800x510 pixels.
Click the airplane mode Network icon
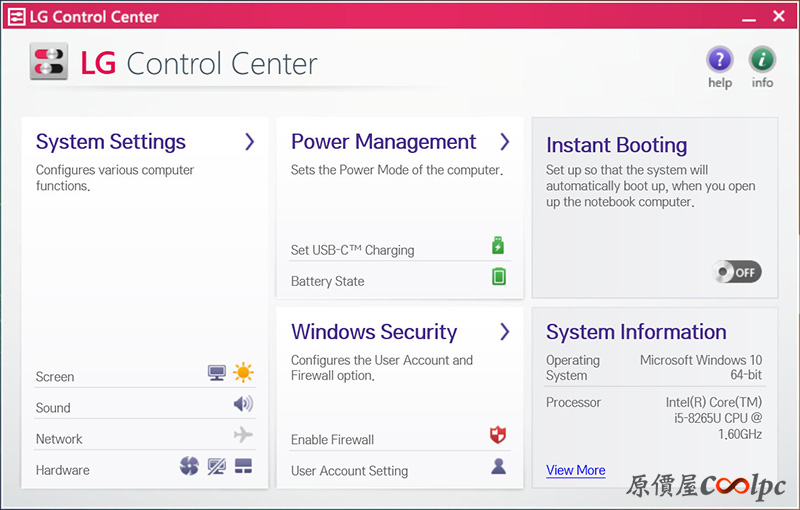coord(243,435)
